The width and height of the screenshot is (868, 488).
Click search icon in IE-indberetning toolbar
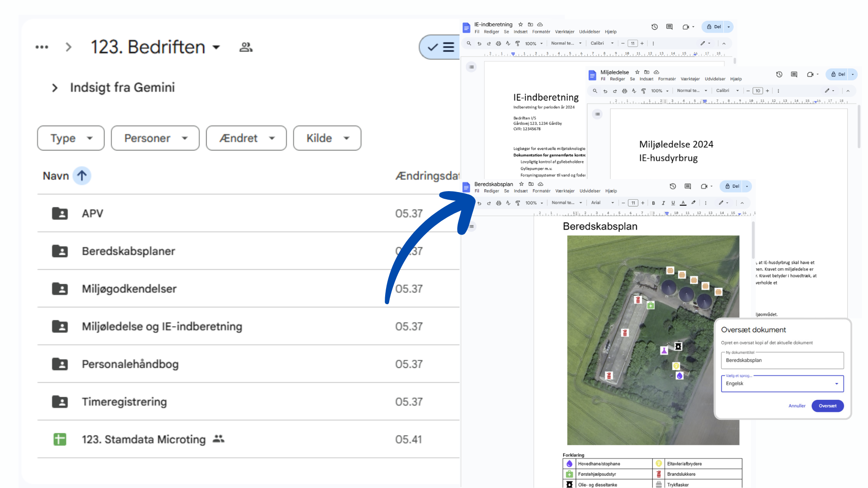click(469, 43)
